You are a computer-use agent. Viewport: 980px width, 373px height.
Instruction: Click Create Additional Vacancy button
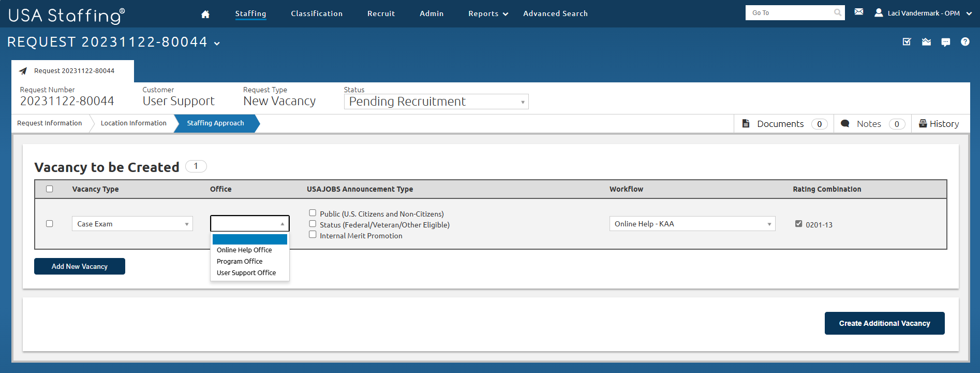(x=885, y=323)
